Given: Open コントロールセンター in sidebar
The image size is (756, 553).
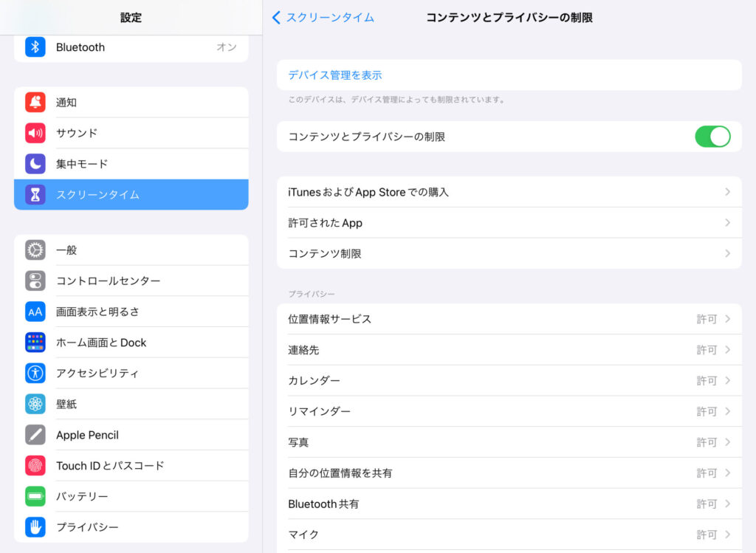Looking at the screenshot, I should click(109, 281).
